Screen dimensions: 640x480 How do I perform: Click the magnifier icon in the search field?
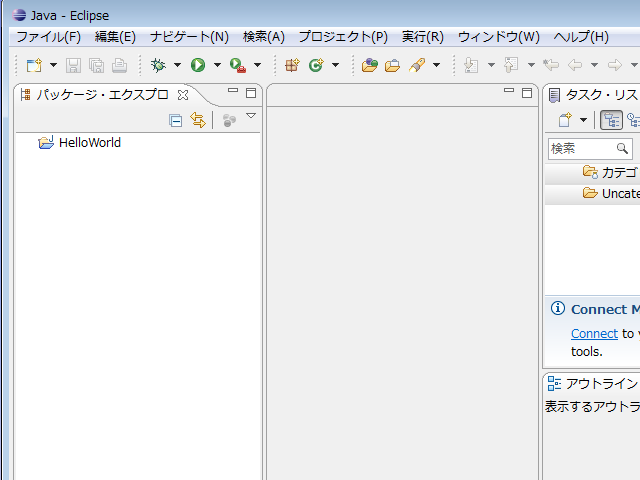[x=622, y=148]
